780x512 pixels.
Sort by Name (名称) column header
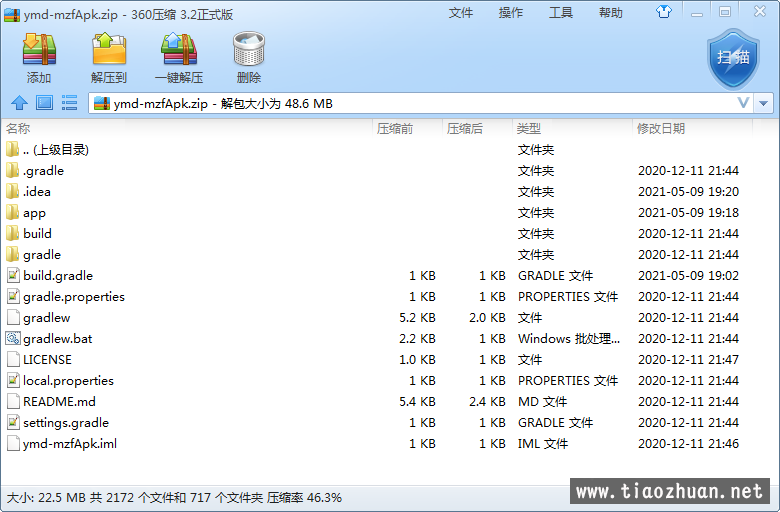click(18, 129)
